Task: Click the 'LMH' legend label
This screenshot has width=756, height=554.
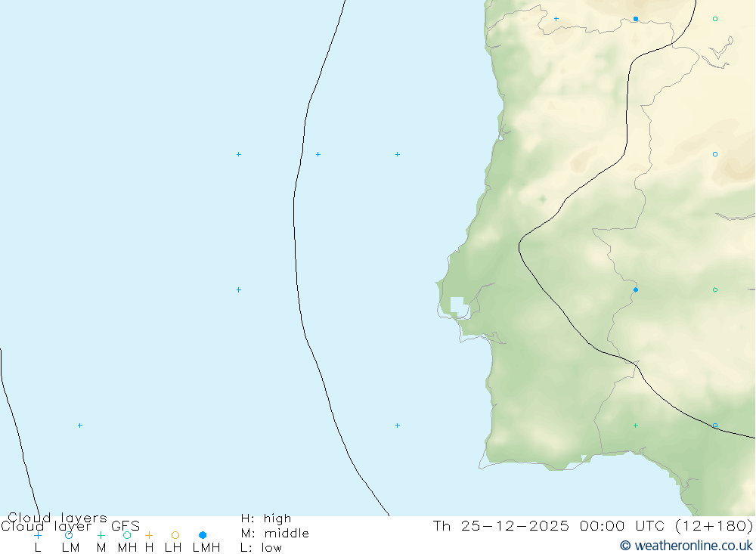Action: click(206, 548)
